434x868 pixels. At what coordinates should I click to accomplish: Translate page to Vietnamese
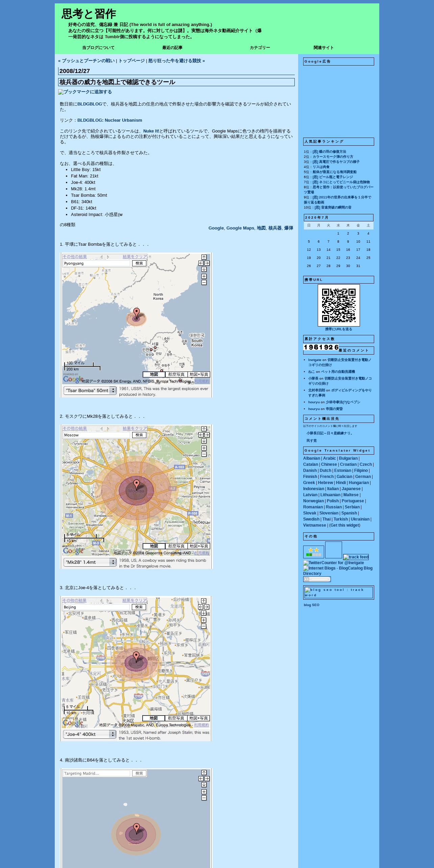(x=315, y=525)
